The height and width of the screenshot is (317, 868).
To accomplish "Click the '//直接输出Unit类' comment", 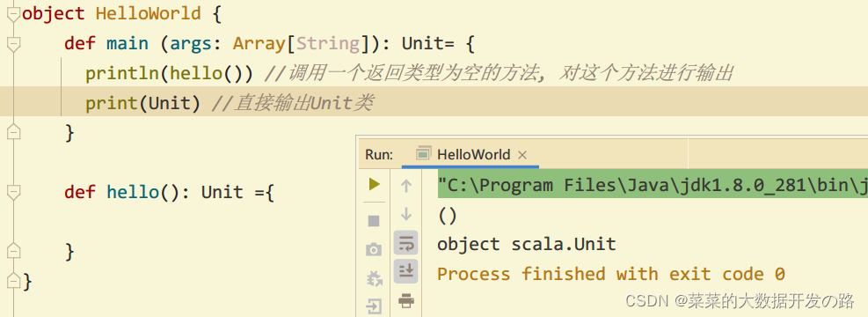I will (x=293, y=103).
